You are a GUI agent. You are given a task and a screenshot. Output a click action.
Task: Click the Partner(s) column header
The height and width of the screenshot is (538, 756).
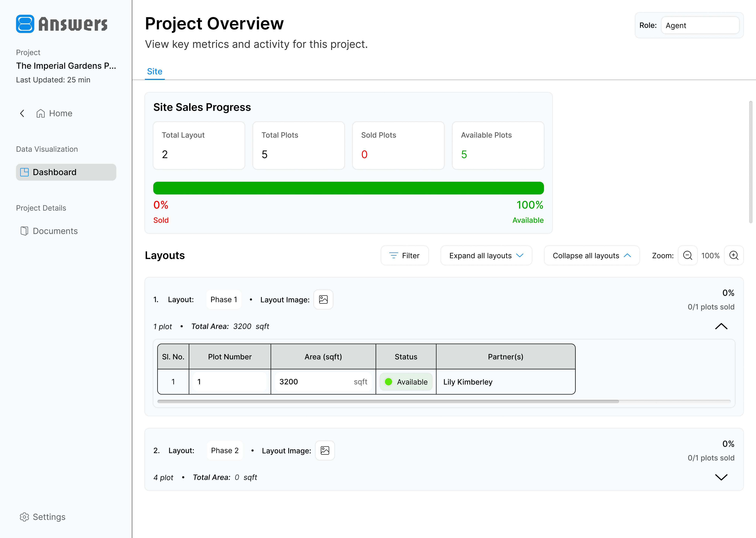[x=505, y=357]
